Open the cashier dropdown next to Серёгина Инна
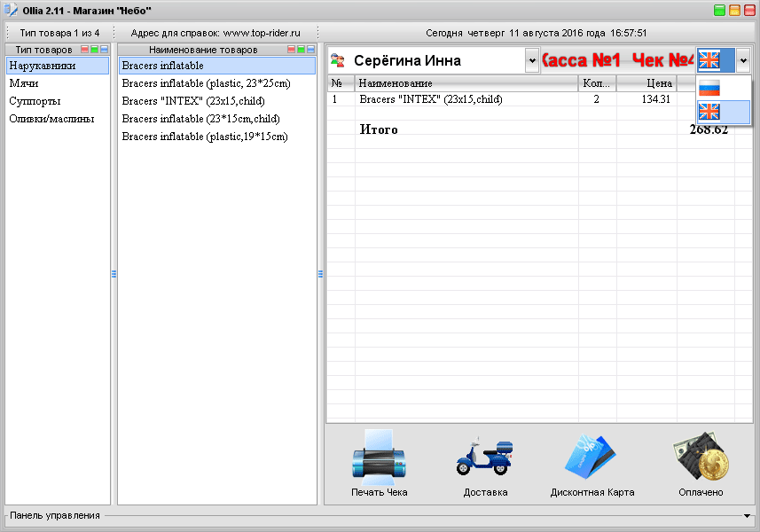Viewport: 760px width, 532px height. 532,61
